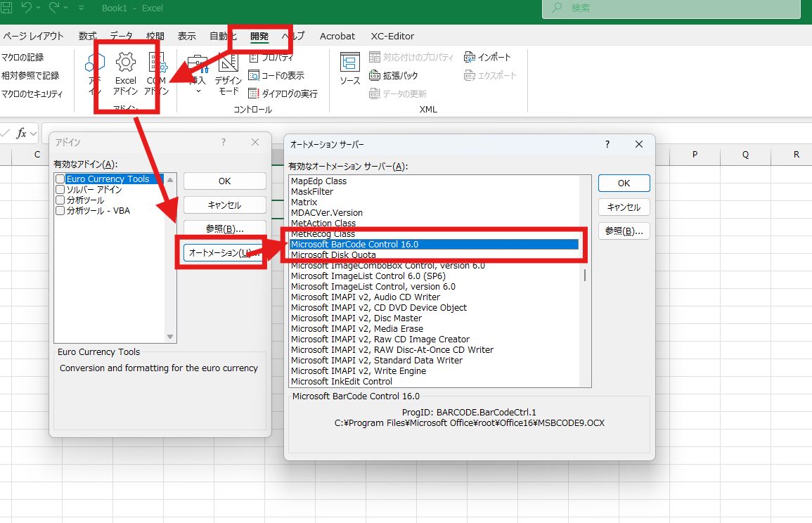Select Microsoft BarCode Control 16.0
Screen dimensions: 812x523
434,245
